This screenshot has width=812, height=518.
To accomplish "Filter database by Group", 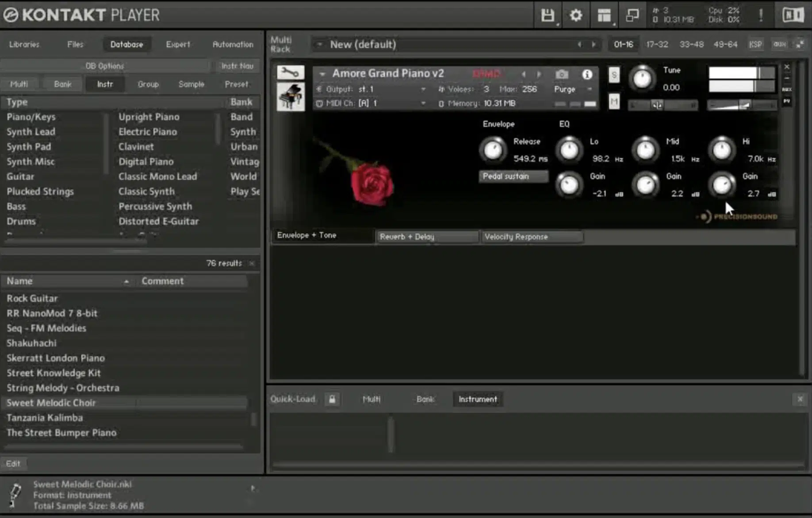I will click(x=148, y=84).
